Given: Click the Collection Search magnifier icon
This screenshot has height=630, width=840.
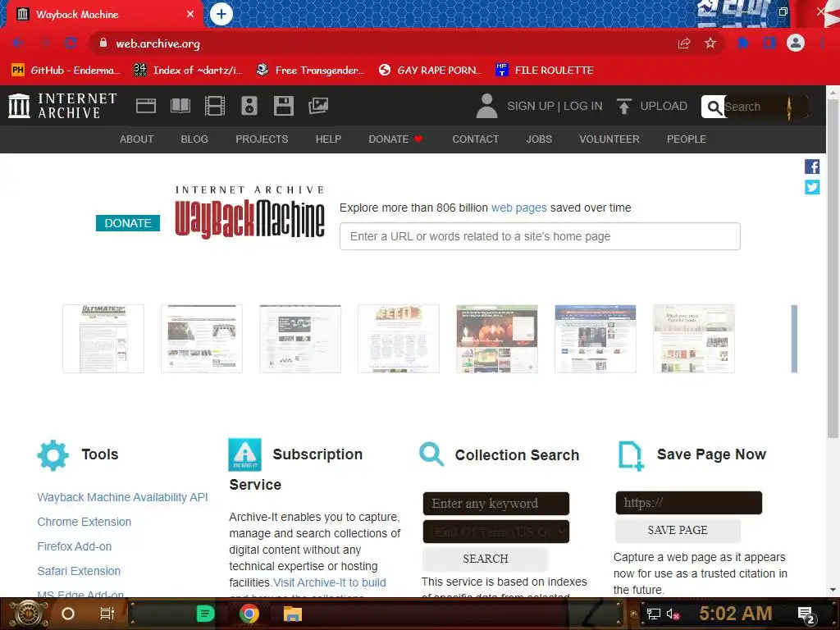Looking at the screenshot, I should point(431,454).
